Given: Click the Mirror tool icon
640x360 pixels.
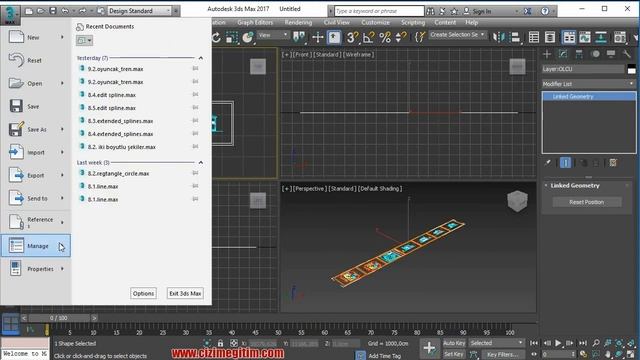Looking at the screenshot, I should (x=498, y=38).
